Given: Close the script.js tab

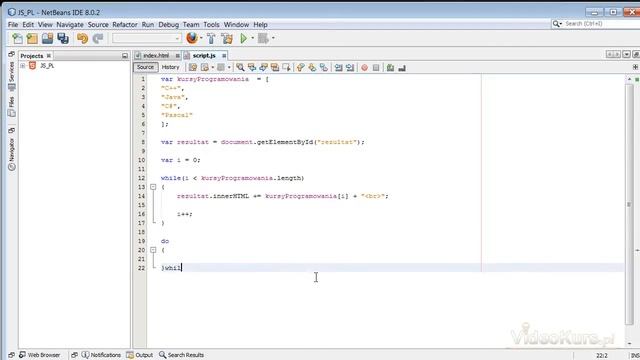Looking at the screenshot, I should pos(224,56).
